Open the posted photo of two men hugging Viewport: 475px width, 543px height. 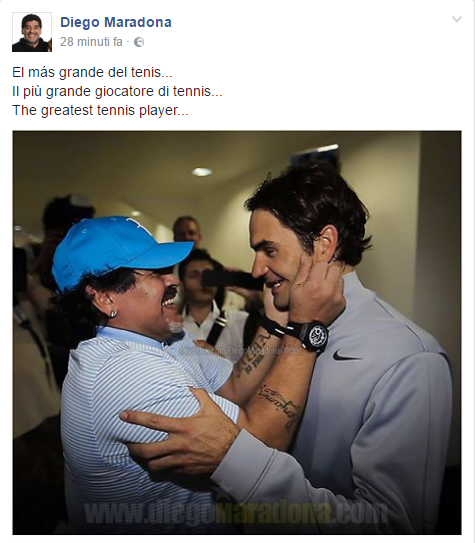[x=237, y=332]
